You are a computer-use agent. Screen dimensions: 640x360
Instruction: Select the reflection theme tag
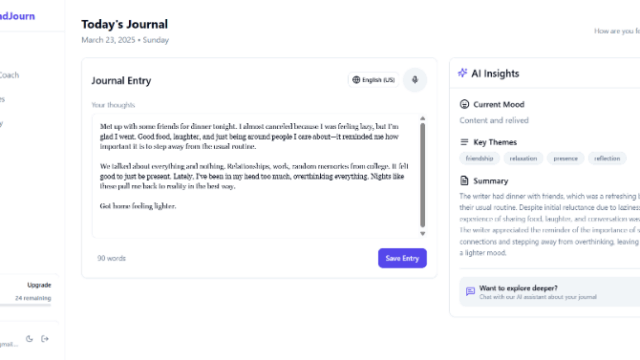[x=607, y=158]
